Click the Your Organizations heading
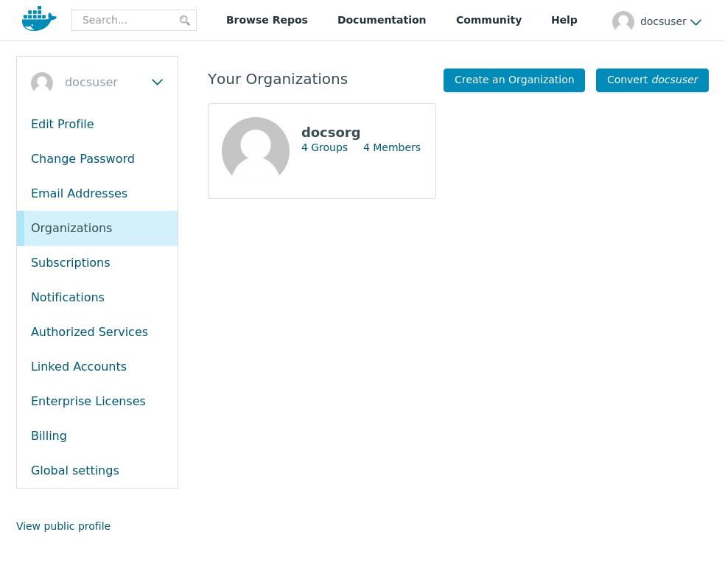 (x=278, y=80)
